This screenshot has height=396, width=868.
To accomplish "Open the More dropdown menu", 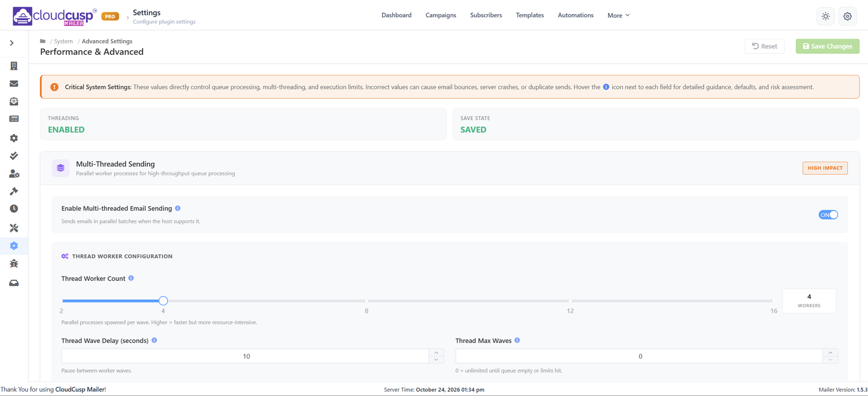I will pyautogui.click(x=618, y=15).
